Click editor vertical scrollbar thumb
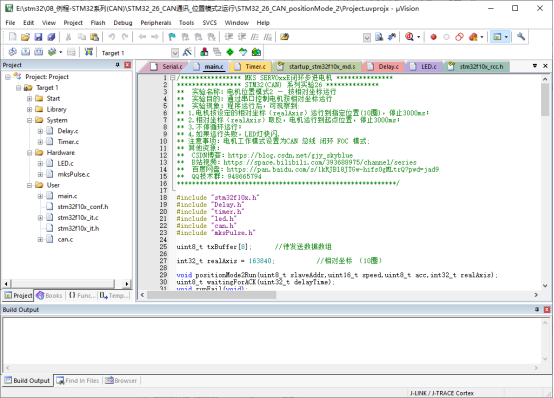The image size is (554, 398). tap(545, 100)
